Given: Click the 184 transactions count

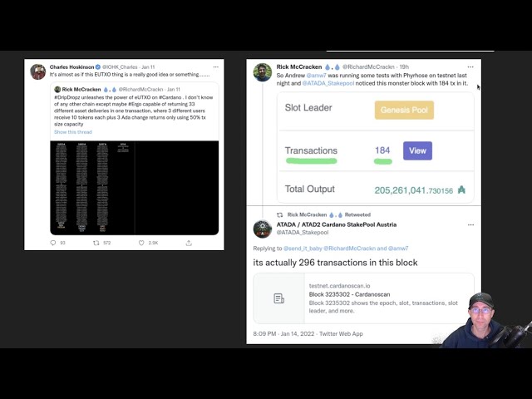Looking at the screenshot, I should [382, 150].
